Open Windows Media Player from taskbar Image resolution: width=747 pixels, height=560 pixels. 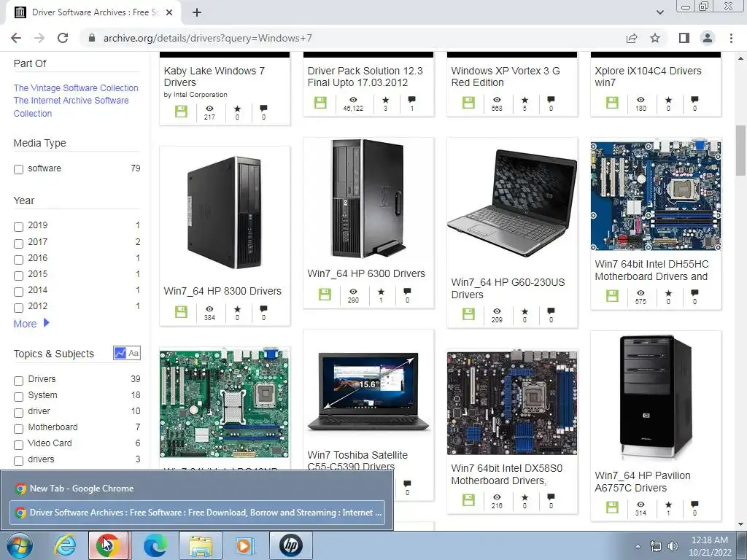pyautogui.click(x=246, y=545)
